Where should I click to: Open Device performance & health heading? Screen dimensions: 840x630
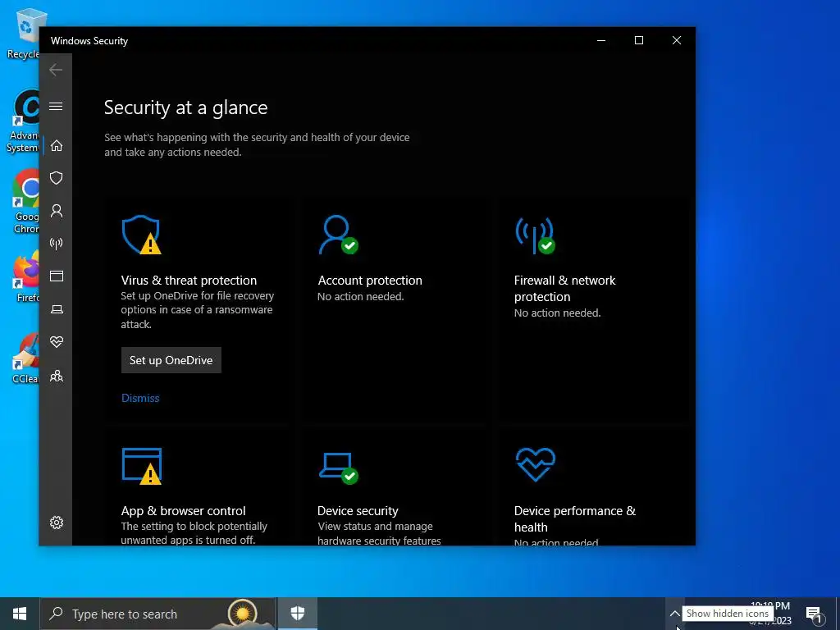[x=575, y=518]
